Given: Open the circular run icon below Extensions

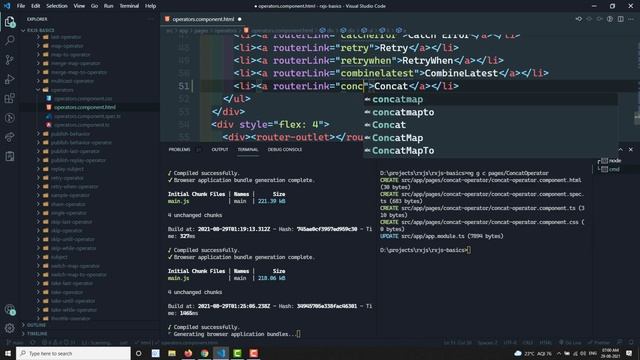Looking at the screenshot, I should click(x=10, y=118).
